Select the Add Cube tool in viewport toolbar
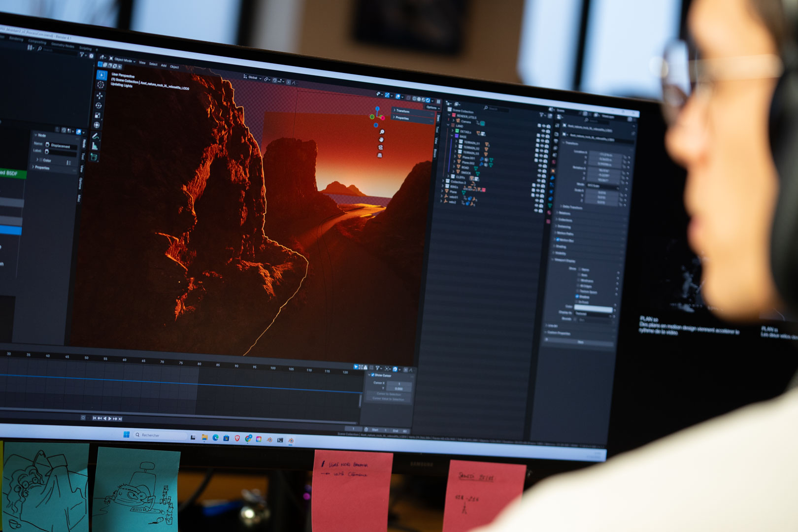This screenshot has height=532, width=798. (x=94, y=157)
